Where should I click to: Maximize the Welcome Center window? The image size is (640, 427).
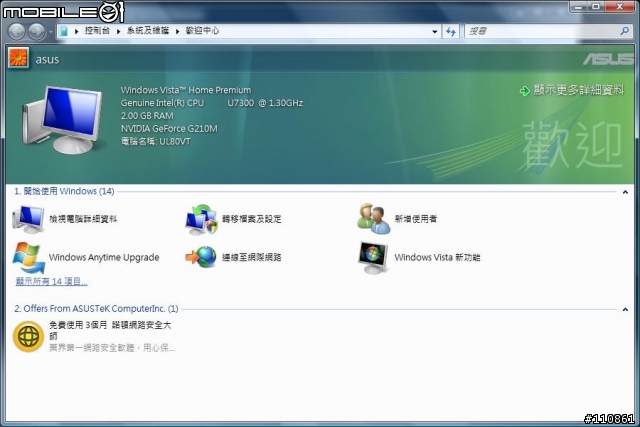tap(596, 7)
